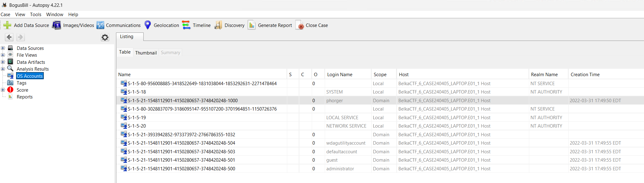Click the Reports tree icon
The height and width of the screenshot is (183, 644).
click(11, 97)
